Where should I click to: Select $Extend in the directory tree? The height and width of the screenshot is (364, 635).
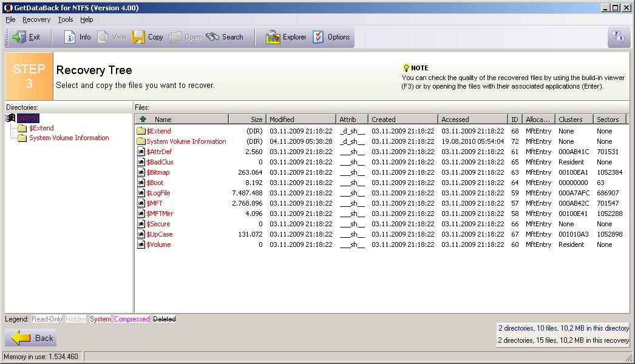pos(41,128)
